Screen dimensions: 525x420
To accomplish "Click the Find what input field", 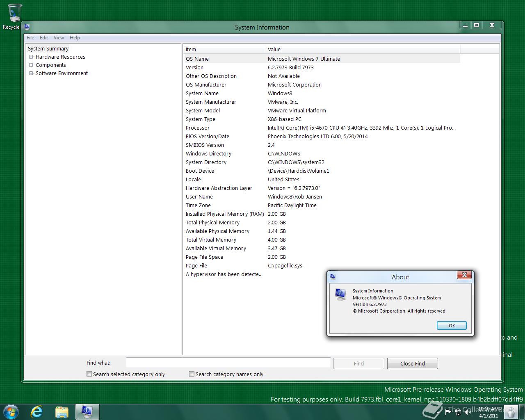I will (228, 363).
